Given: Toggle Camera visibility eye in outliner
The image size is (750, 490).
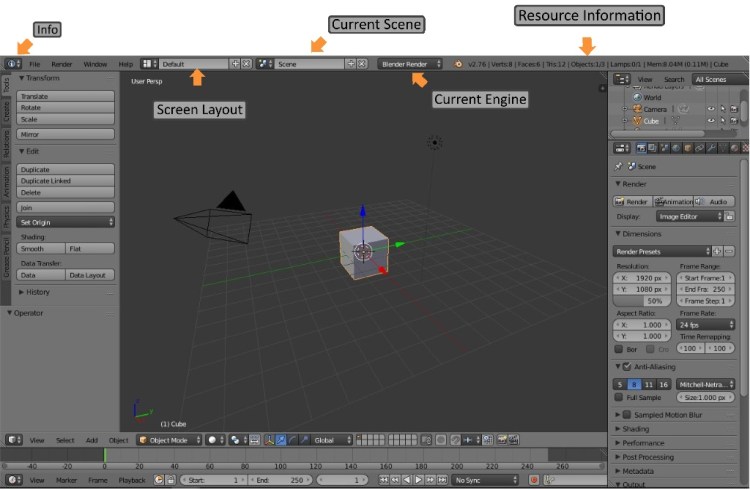Looking at the screenshot, I should tap(711, 109).
